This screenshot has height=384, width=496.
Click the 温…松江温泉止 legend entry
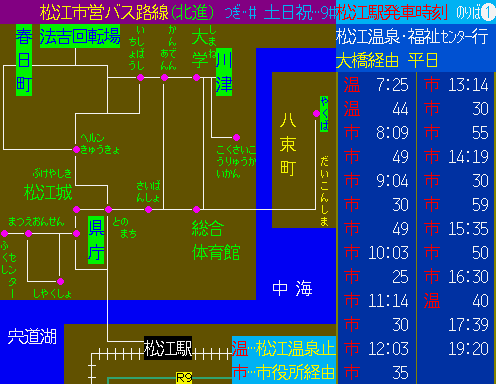click(284, 348)
